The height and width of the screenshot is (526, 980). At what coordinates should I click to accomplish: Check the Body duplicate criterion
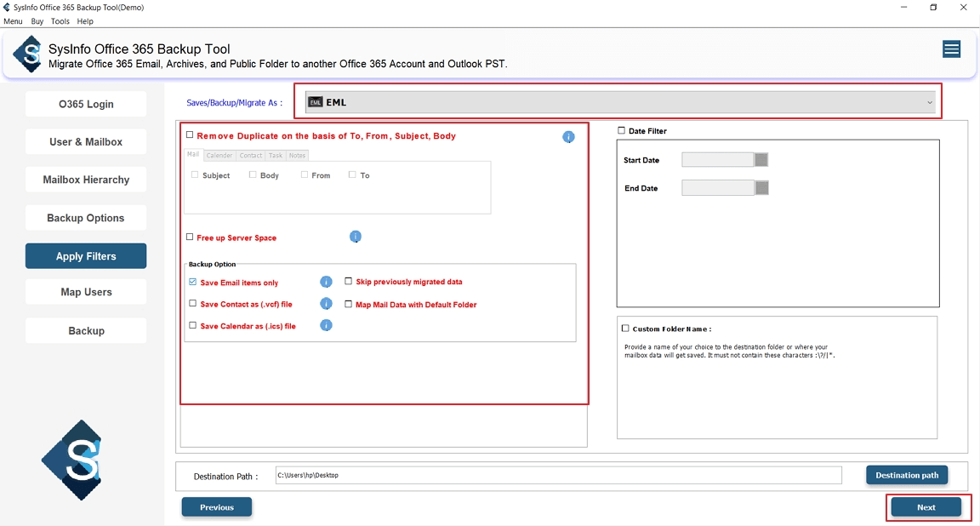pyautogui.click(x=253, y=175)
